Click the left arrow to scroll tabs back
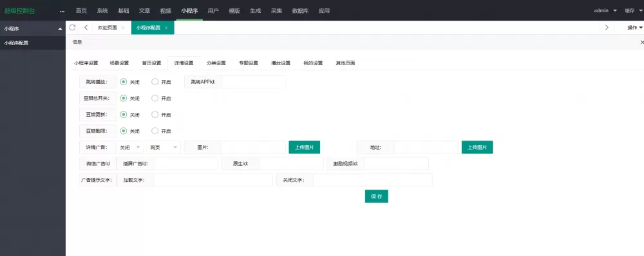Image resolution: width=644 pixels, height=256 pixels. point(86,28)
